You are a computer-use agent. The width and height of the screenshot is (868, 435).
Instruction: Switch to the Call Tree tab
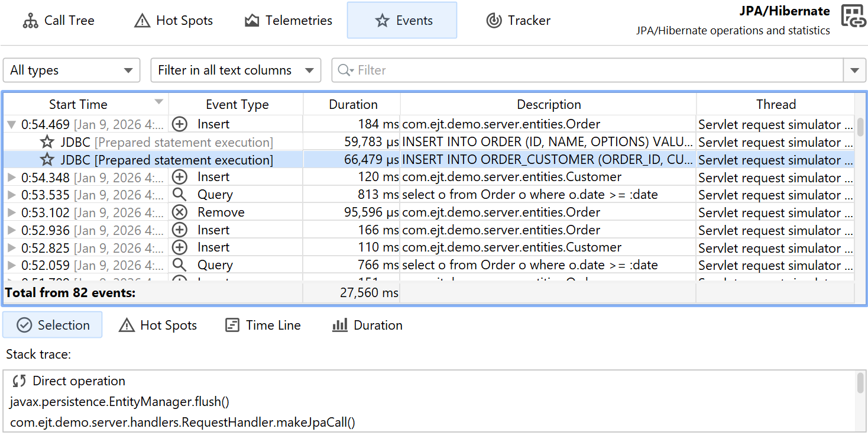click(59, 21)
